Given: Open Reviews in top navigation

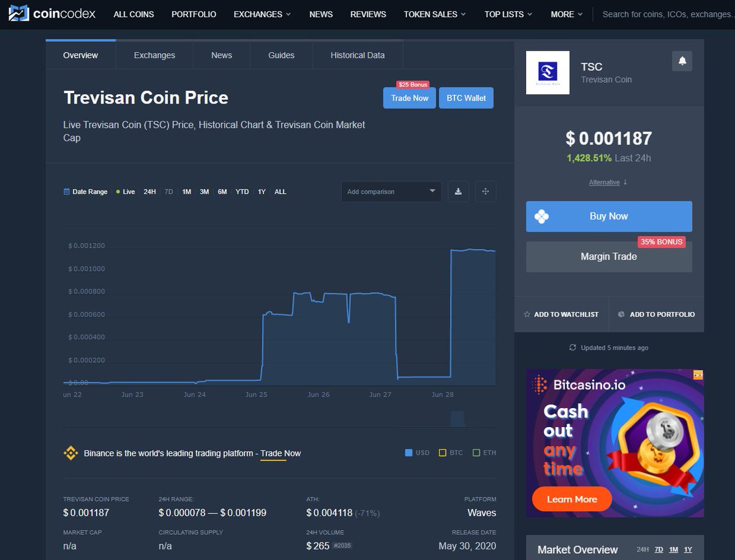Looking at the screenshot, I should 368,14.
